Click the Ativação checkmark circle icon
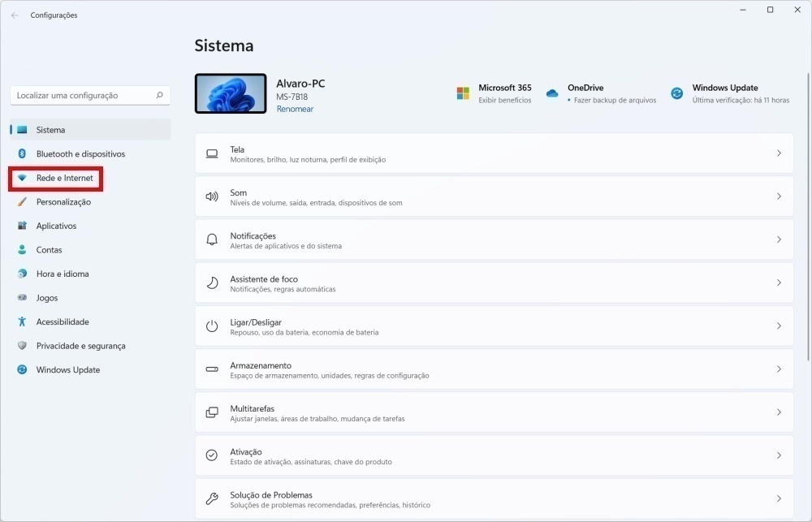The height and width of the screenshot is (522, 812). [212, 455]
